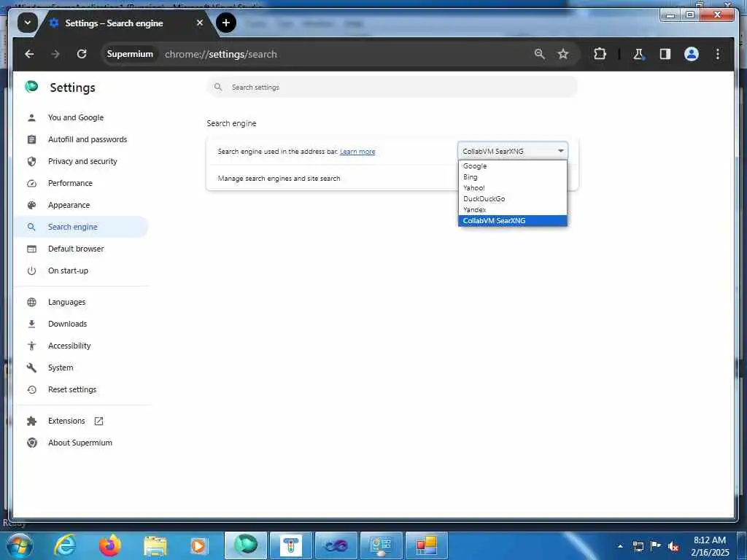This screenshot has width=747, height=560.
Task: Choose Google from the dropdown list
Action: (x=513, y=166)
